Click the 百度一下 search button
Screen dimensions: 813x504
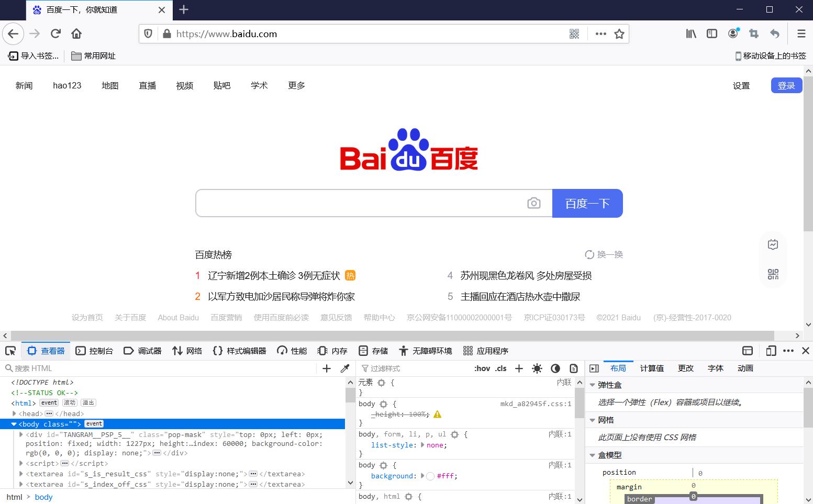587,203
